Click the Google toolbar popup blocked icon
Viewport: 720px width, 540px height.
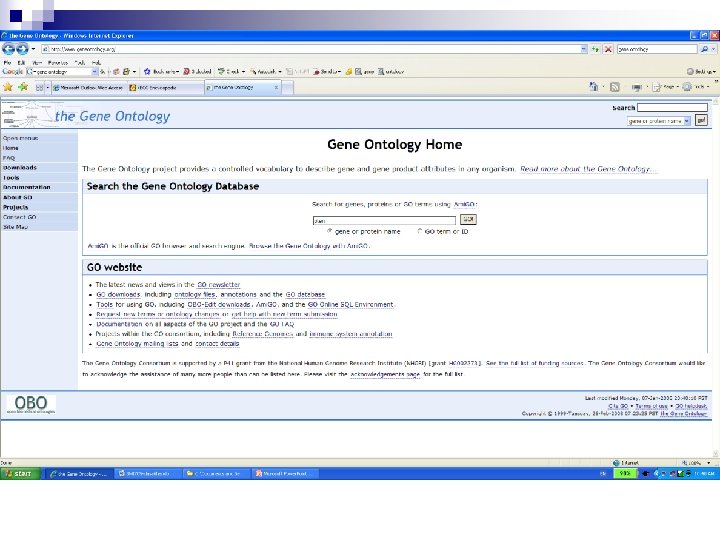(x=197, y=72)
